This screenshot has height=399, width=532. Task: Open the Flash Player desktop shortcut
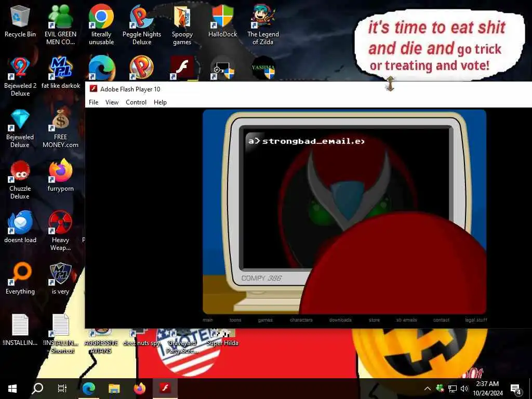[x=182, y=68]
